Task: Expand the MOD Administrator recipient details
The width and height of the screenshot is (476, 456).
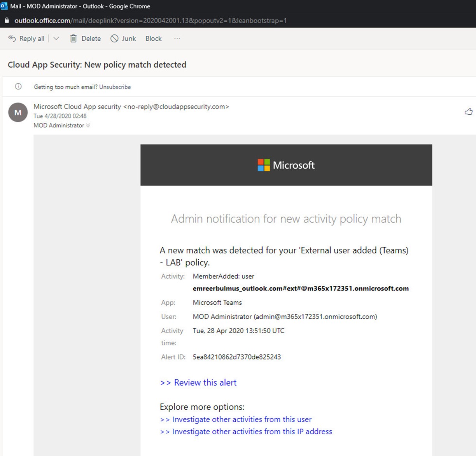Action: pyautogui.click(x=88, y=126)
